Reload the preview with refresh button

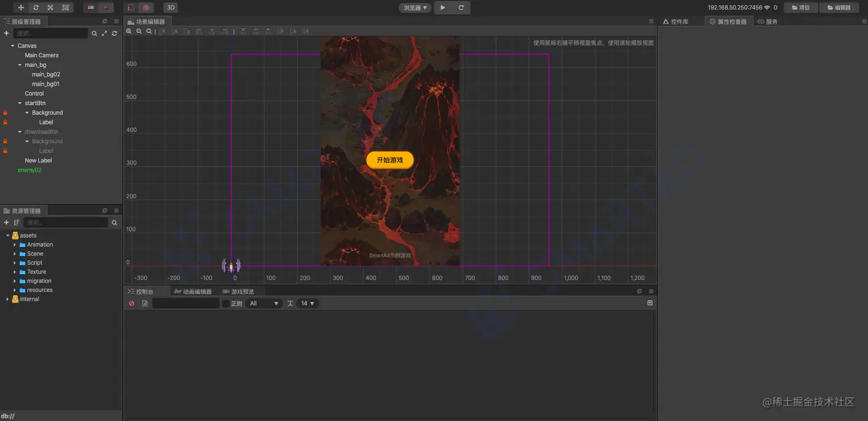461,7
